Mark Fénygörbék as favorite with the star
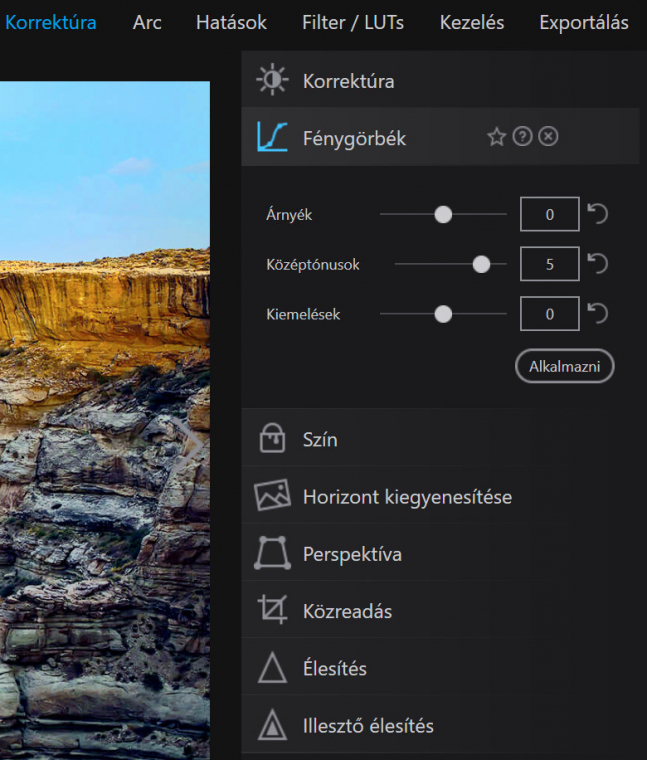647x760 pixels. coord(496,137)
